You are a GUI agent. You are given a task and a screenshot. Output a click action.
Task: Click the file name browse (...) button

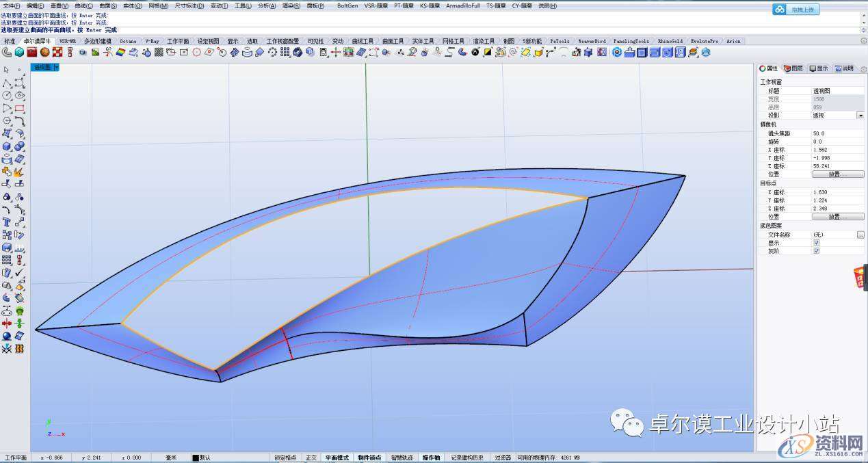[860, 235]
